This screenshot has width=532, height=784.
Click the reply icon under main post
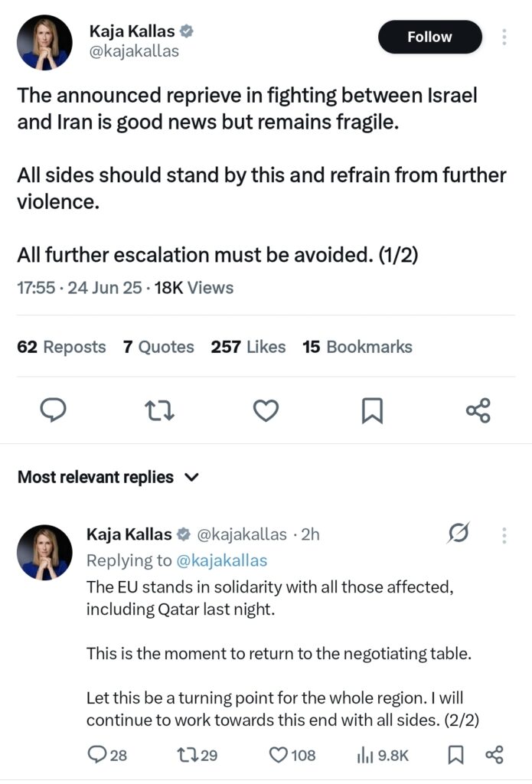tap(53, 410)
